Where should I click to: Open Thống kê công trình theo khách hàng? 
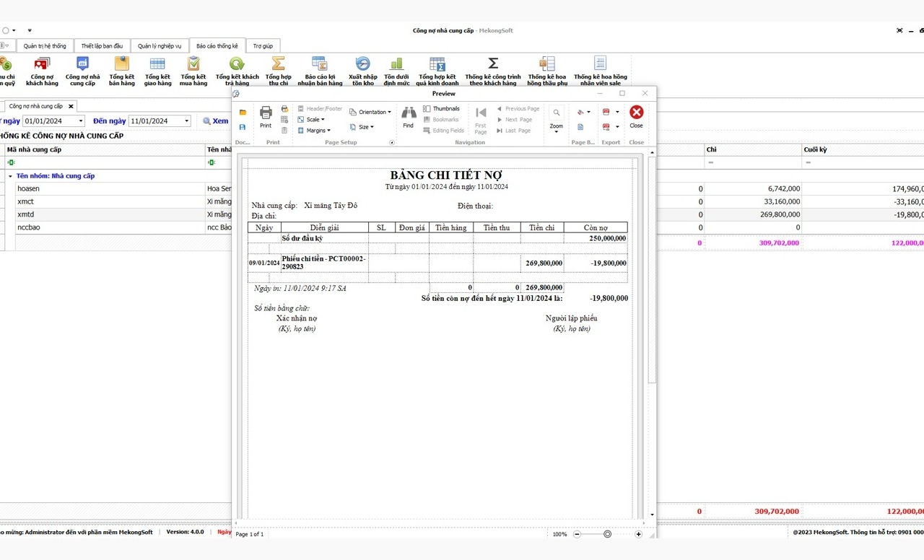click(492, 71)
